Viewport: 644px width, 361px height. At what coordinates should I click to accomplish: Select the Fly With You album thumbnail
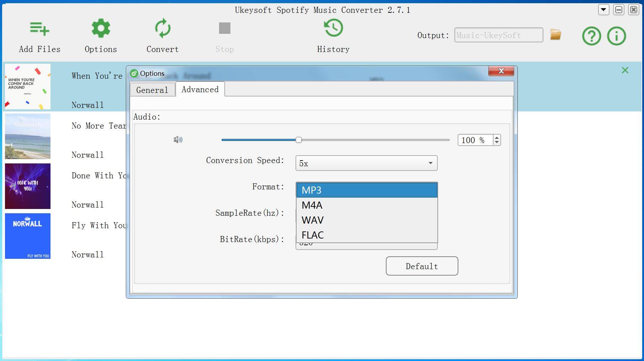(28, 236)
